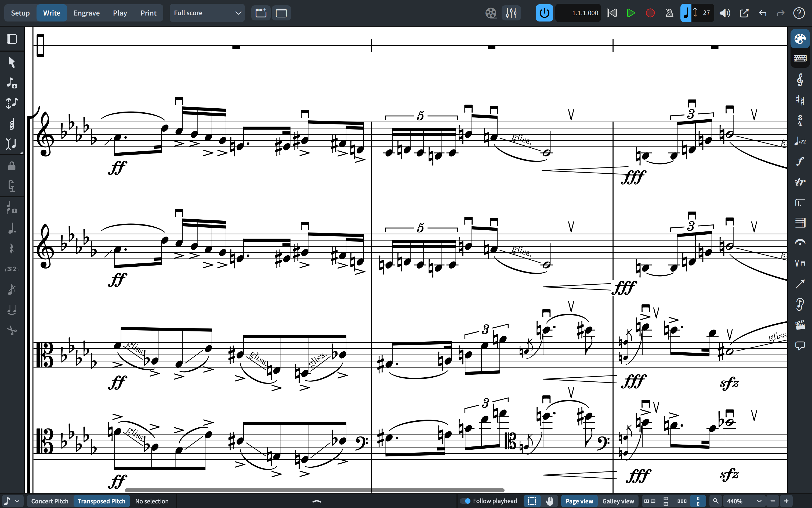This screenshot has width=812, height=508.
Task: Open the Dynamics panel
Action: tap(800, 162)
